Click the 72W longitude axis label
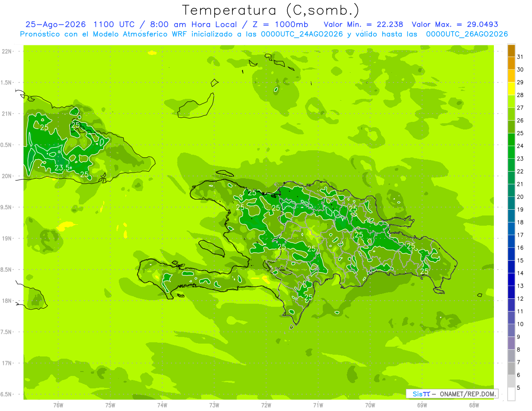Screen dimensions: 532x411 point(266,405)
